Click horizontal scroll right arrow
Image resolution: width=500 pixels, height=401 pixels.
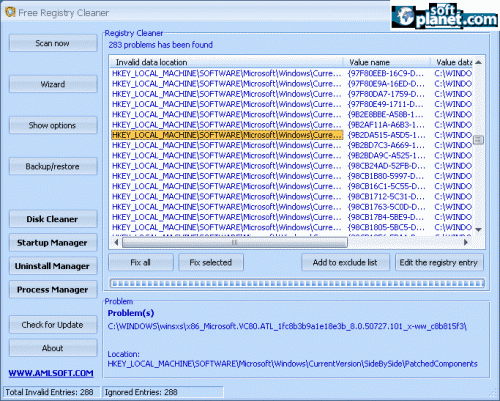point(466,242)
